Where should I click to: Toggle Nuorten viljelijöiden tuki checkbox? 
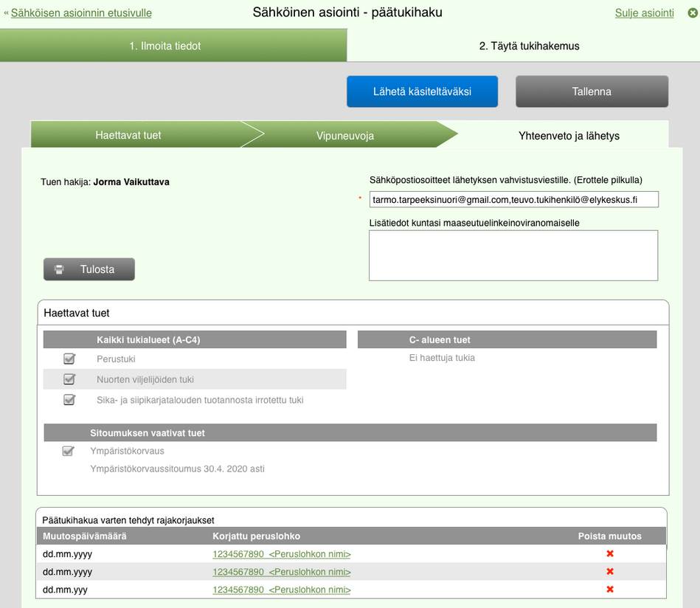(x=69, y=379)
